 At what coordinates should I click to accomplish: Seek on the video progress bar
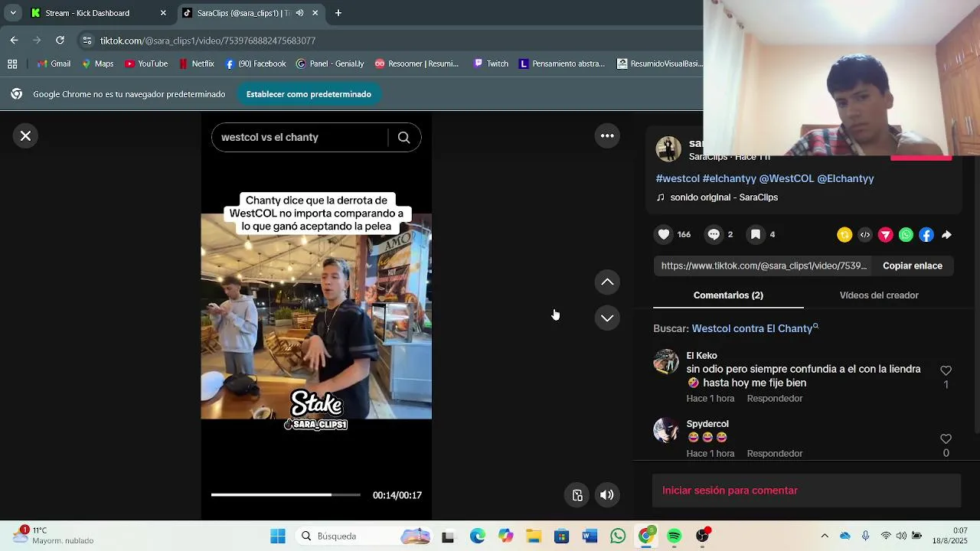pyautogui.click(x=286, y=495)
